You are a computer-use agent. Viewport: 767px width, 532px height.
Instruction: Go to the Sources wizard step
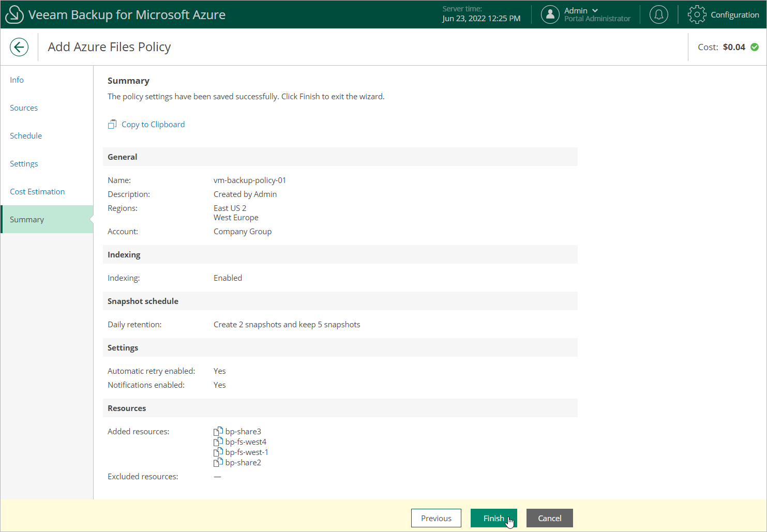[24, 108]
